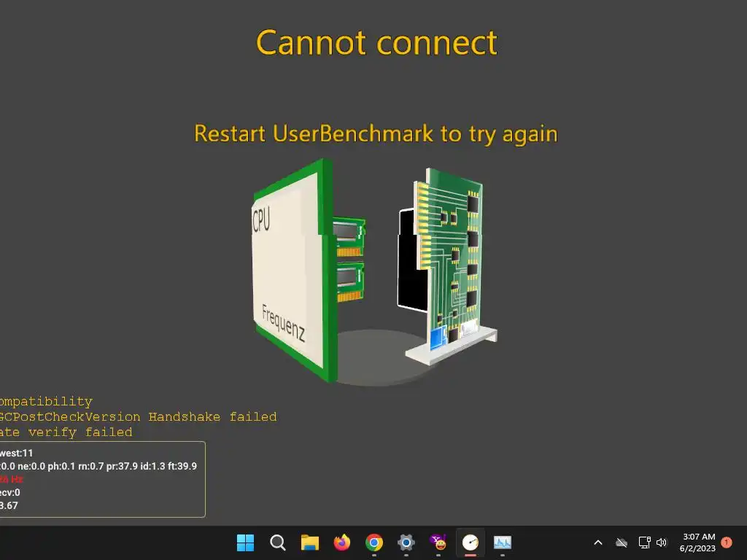Open the Windows Start menu

point(245,542)
